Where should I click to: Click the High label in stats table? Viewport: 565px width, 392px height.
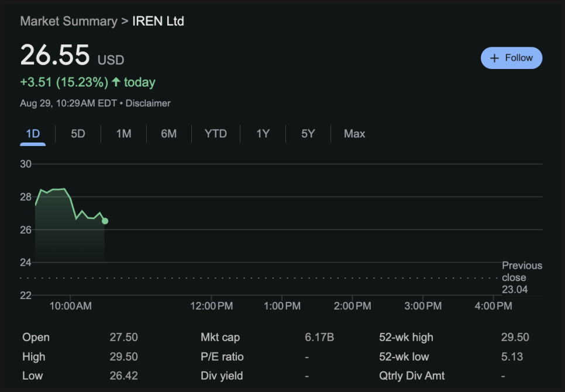(33, 357)
